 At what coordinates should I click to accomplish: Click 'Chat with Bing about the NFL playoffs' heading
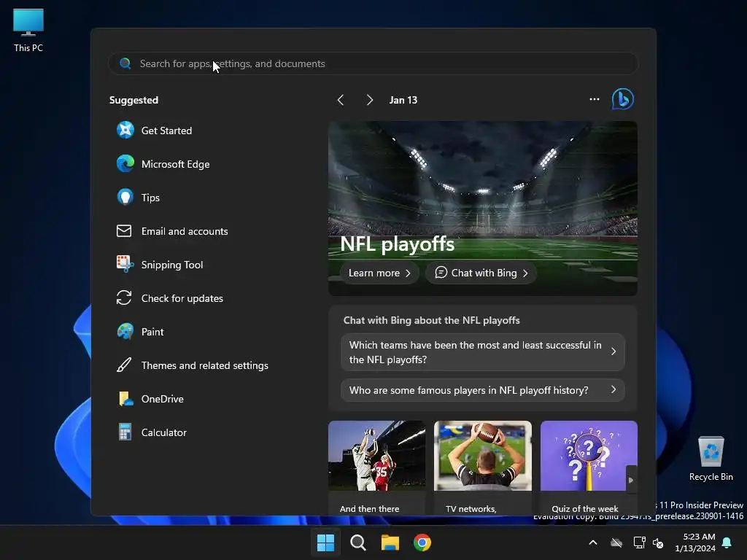[432, 321]
